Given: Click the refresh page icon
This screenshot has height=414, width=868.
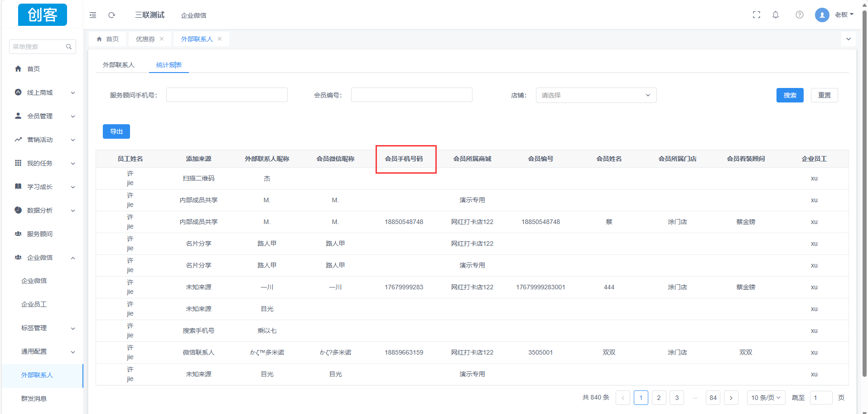Looking at the screenshot, I should click(111, 15).
